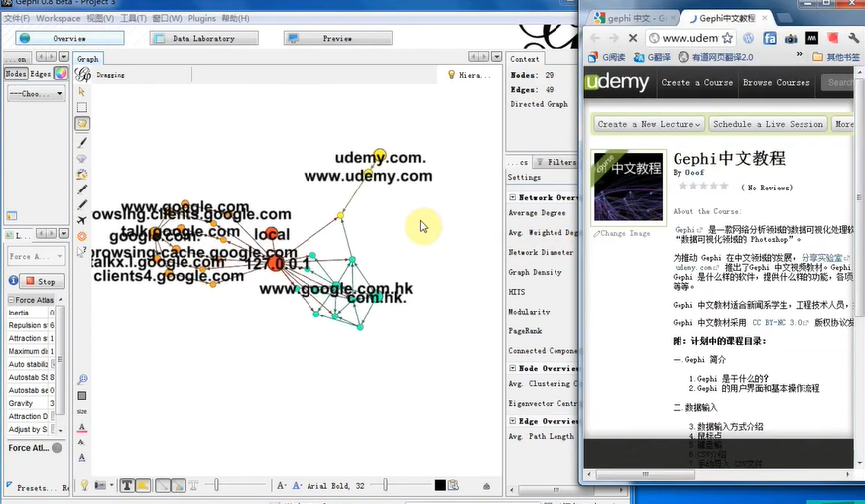Click the list view icon in ranking panel
The image size is (865, 504).
12,216
